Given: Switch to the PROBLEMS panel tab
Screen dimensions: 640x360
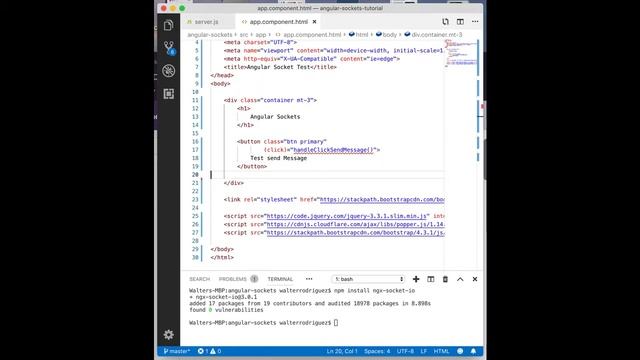Looking at the screenshot, I should (233, 279).
